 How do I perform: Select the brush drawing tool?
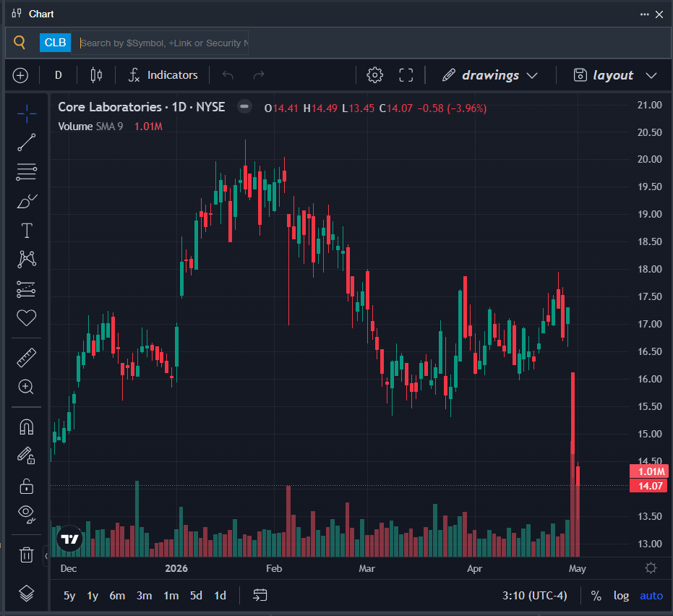click(x=26, y=201)
